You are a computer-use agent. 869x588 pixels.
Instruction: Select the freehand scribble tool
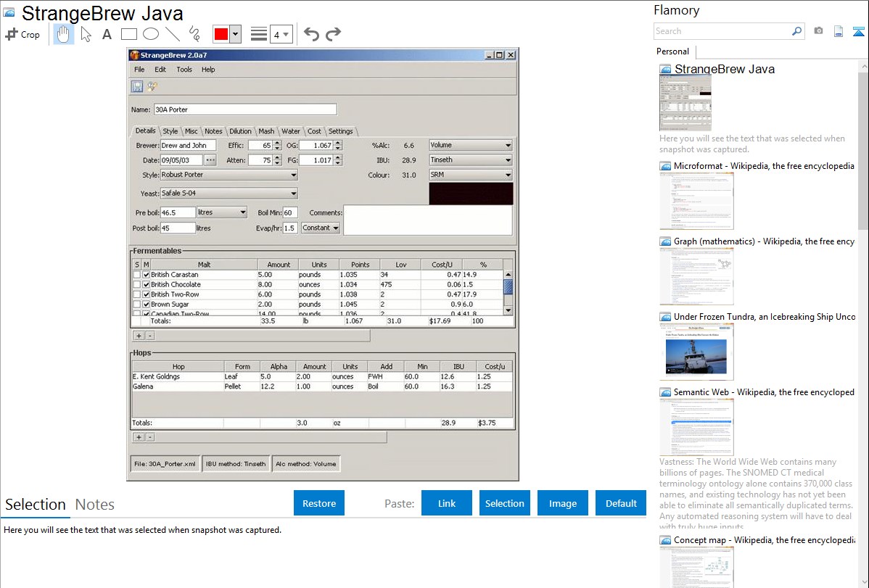click(x=194, y=34)
